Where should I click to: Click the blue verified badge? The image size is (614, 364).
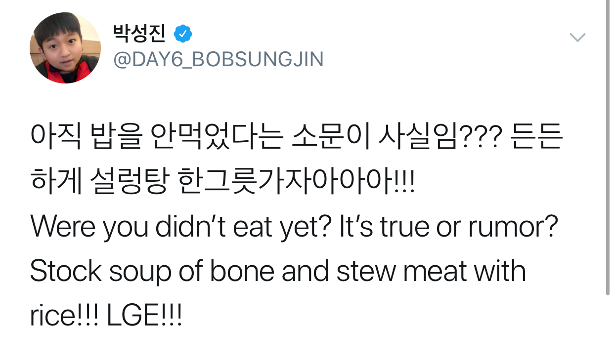[x=183, y=34]
